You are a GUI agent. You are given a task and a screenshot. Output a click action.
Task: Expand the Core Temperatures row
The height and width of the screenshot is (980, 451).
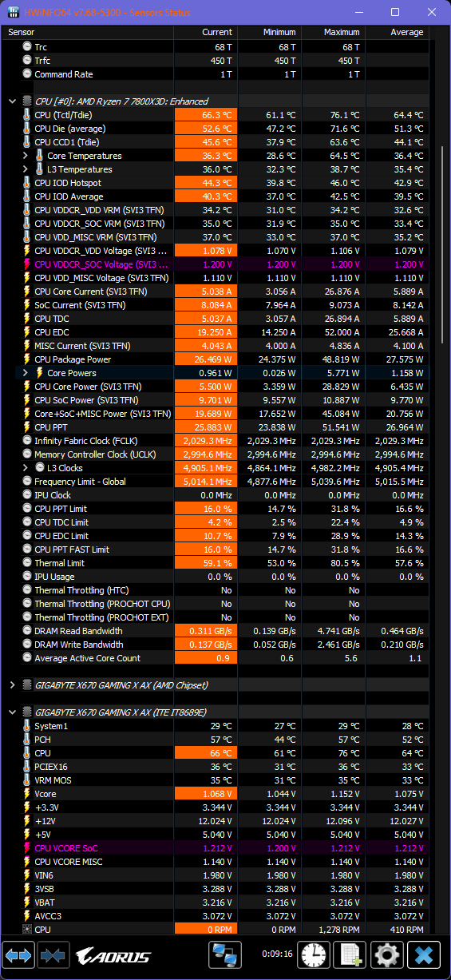pyautogui.click(x=26, y=156)
